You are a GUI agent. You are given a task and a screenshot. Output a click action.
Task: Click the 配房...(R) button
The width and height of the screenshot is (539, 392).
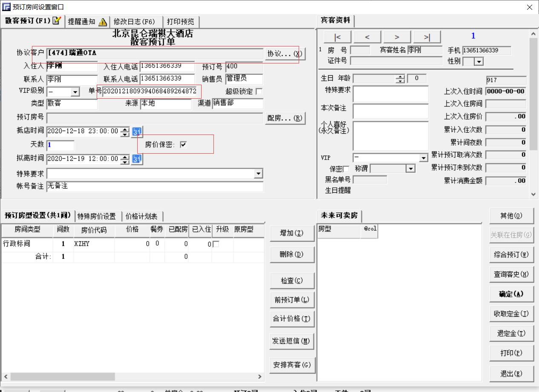point(285,118)
